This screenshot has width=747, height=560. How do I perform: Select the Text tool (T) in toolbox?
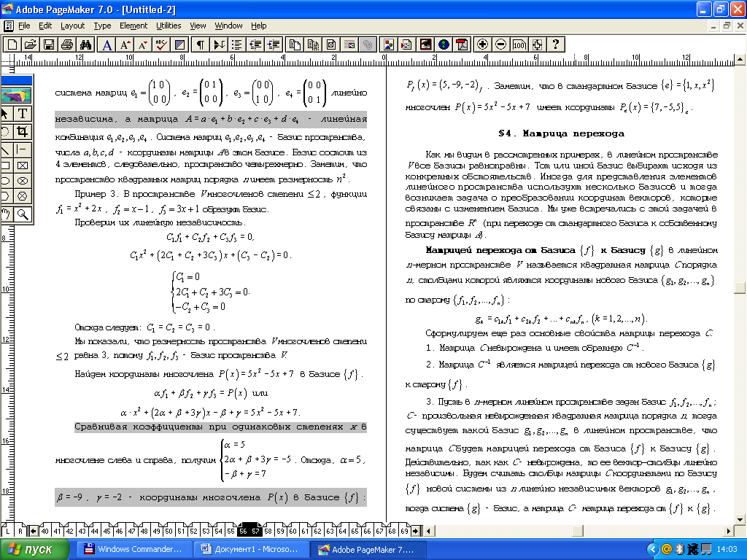23,113
